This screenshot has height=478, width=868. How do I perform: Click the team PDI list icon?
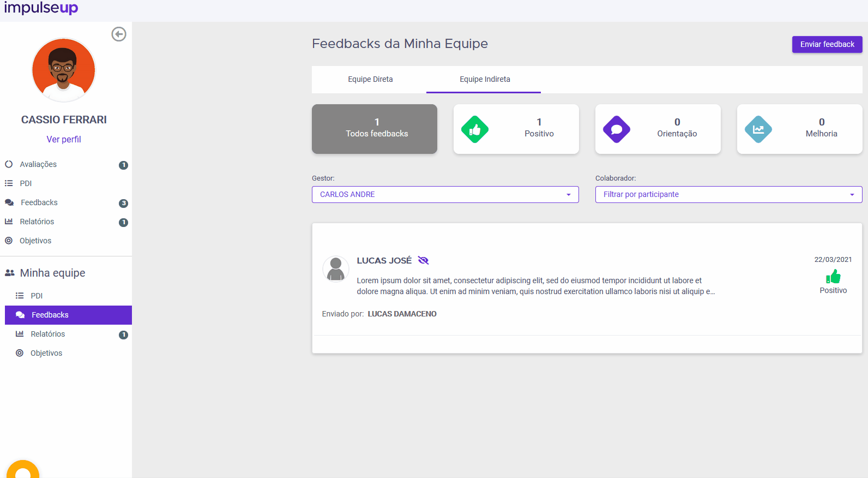coord(20,296)
